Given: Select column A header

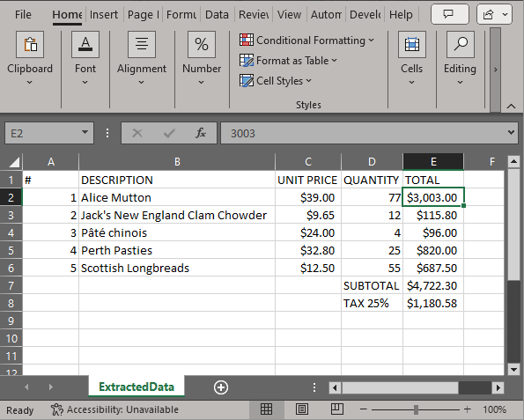Looking at the screenshot, I should (x=51, y=162).
